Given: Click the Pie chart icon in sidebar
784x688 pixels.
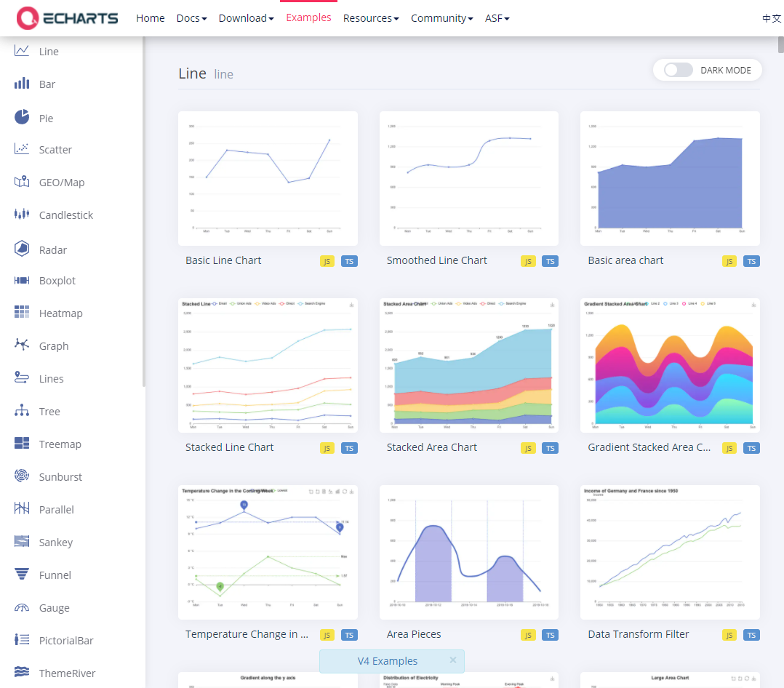Looking at the screenshot, I should [22, 117].
